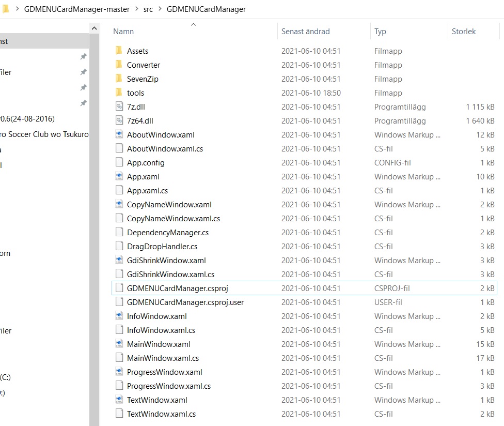Expand the chevron after src in path
Screen dimensions: 504x426
tap(160, 9)
